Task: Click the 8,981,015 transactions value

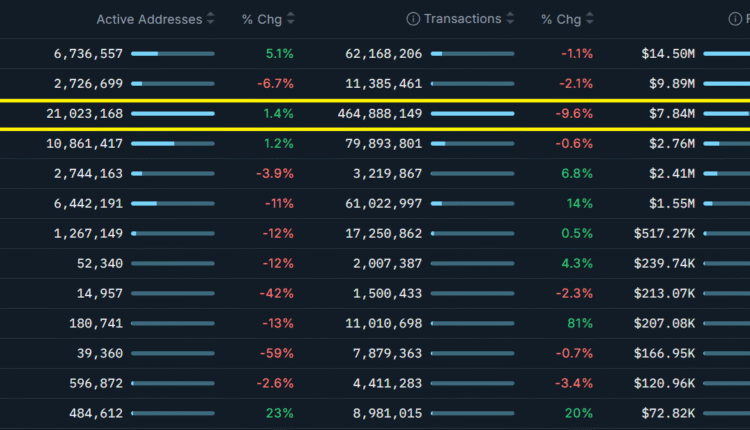Action: (387, 414)
